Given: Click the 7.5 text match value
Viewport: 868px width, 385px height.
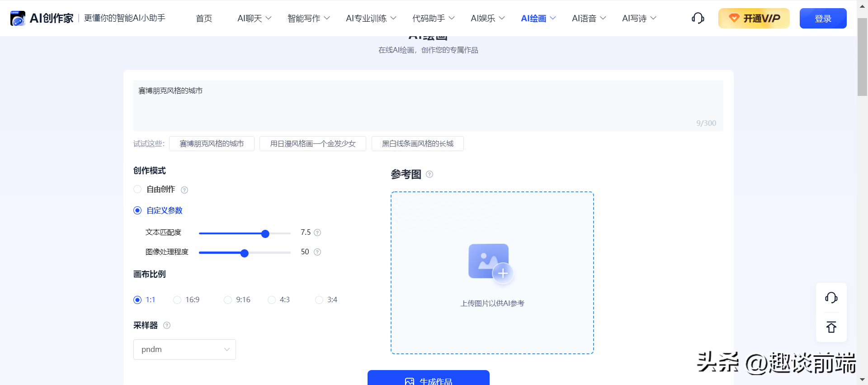Looking at the screenshot, I should tap(306, 232).
